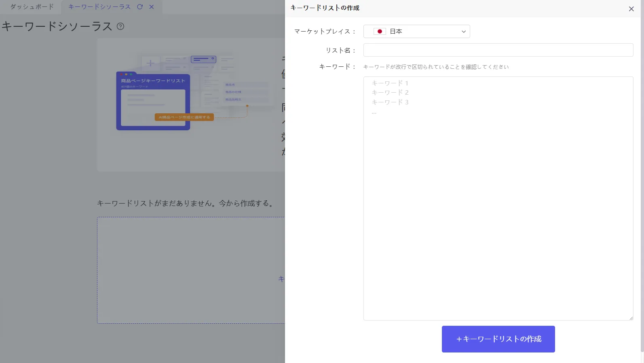Close the キーワードシソーラス tab
644x363 pixels.
[x=152, y=7]
